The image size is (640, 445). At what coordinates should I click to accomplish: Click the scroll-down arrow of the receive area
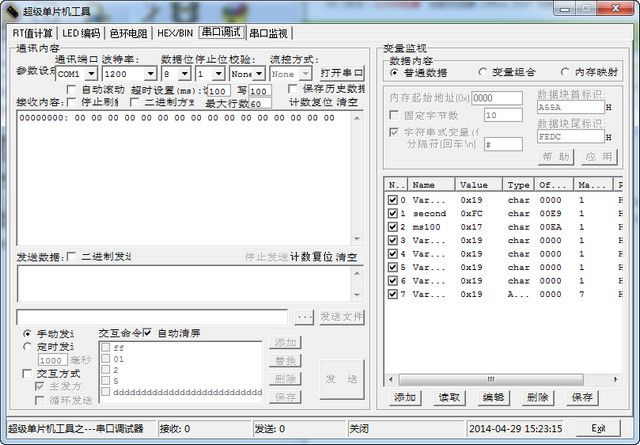tap(357, 239)
